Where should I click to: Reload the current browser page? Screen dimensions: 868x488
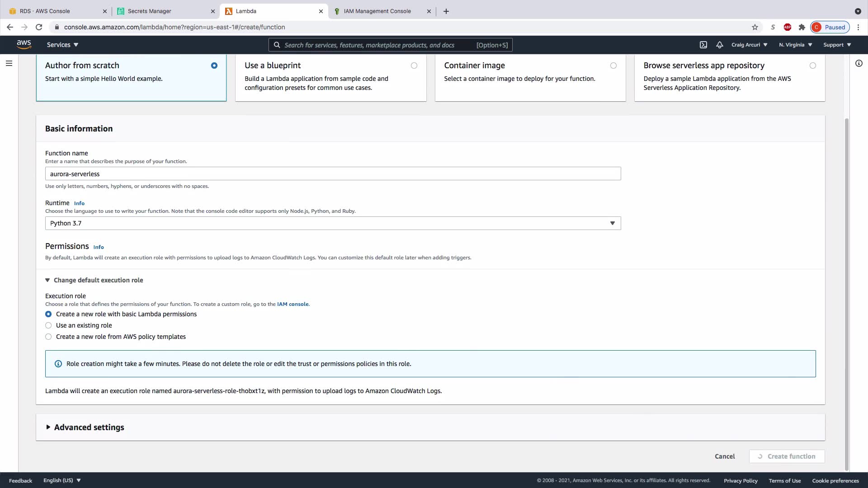click(x=39, y=27)
